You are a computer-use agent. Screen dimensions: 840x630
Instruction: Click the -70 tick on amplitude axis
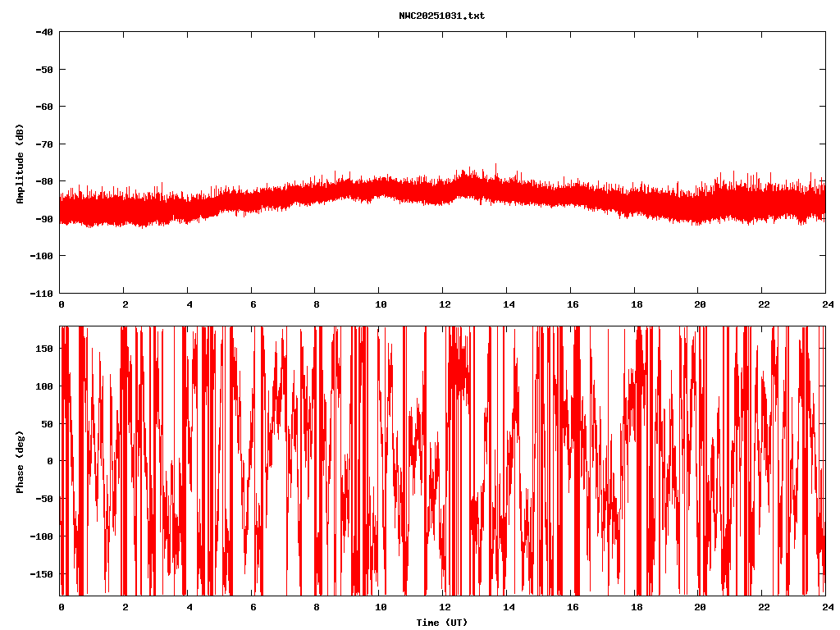[44, 144]
